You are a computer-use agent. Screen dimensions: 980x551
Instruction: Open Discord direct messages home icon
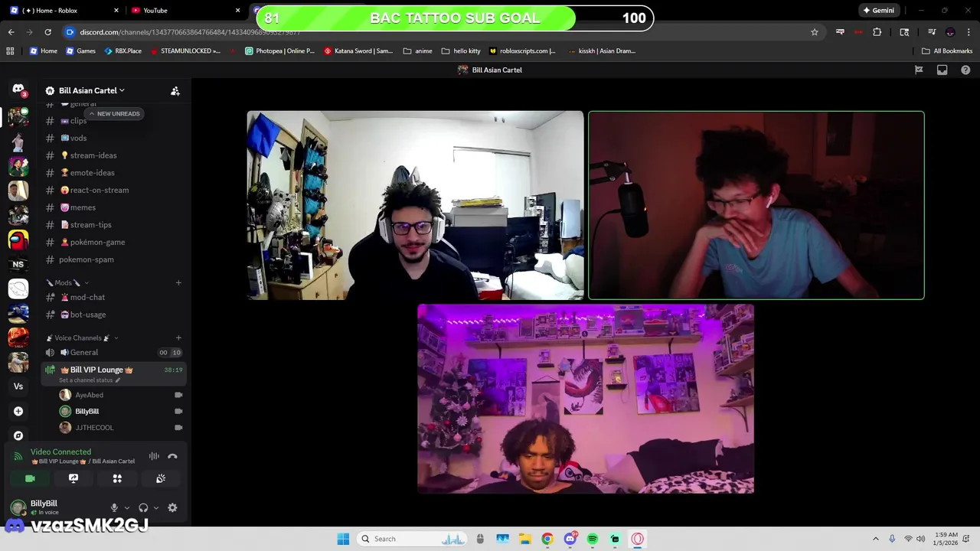click(18, 90)
